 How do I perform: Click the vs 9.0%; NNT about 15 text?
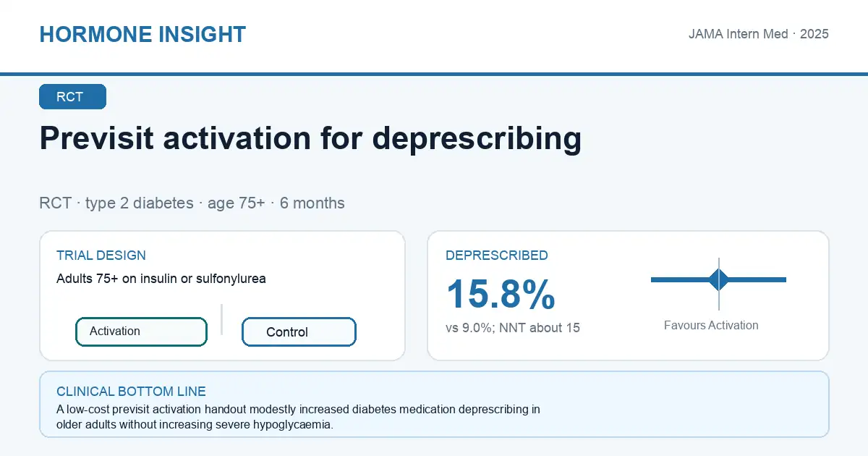513,328
